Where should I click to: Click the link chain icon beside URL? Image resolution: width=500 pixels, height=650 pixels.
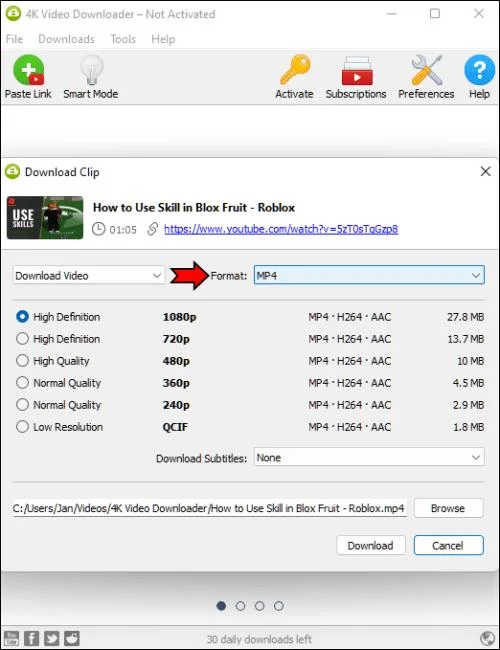(153, 229)
